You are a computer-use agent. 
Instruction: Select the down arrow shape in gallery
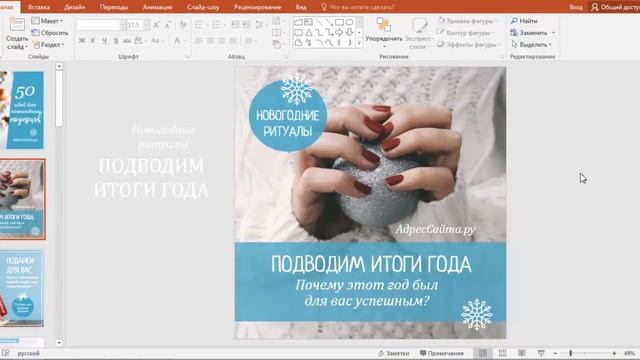349,32
